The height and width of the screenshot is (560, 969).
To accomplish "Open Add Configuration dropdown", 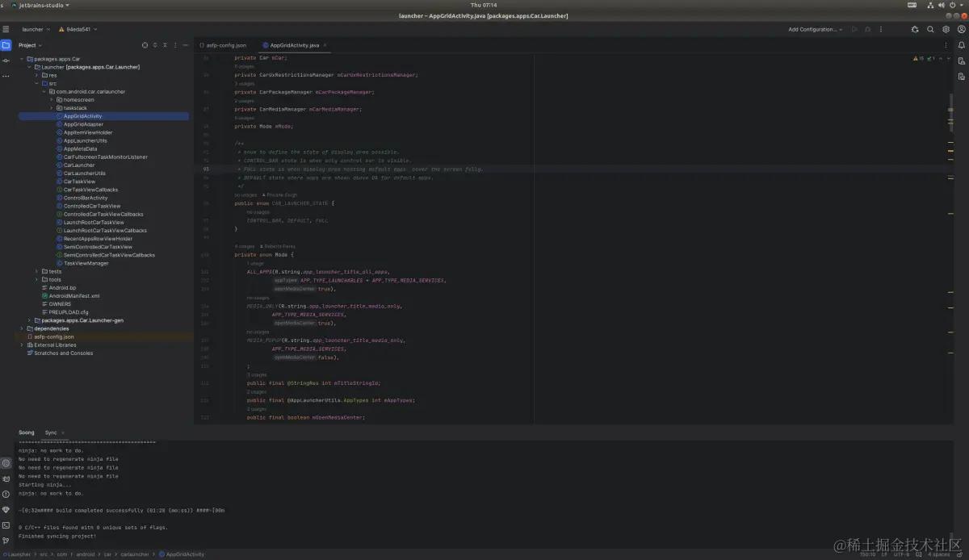I will pos(816,29).
